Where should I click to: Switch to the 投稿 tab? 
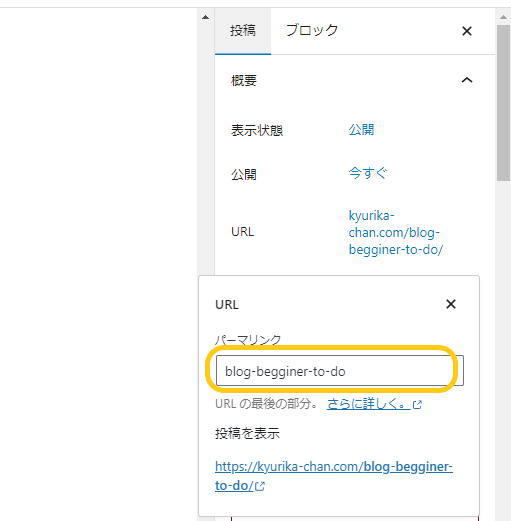243,31
